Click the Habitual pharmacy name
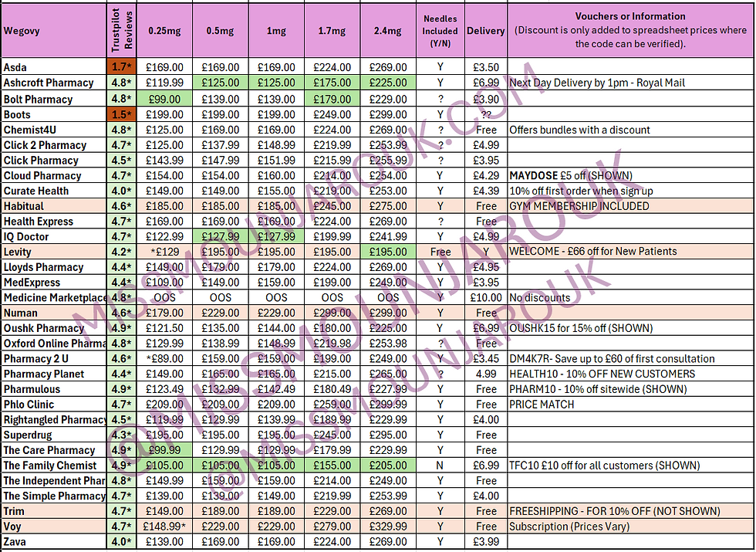The width and height of the screenshot is (756, 552). point(53,206)
